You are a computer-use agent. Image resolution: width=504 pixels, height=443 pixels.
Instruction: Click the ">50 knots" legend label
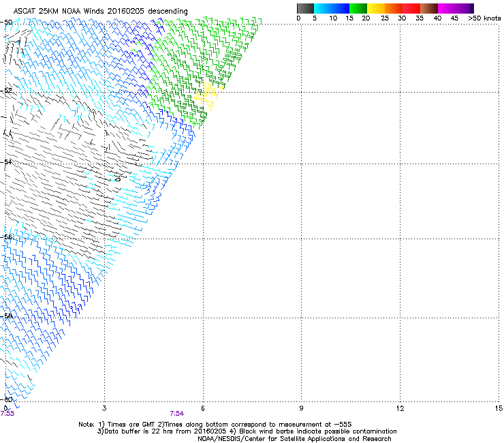[484, 18]
